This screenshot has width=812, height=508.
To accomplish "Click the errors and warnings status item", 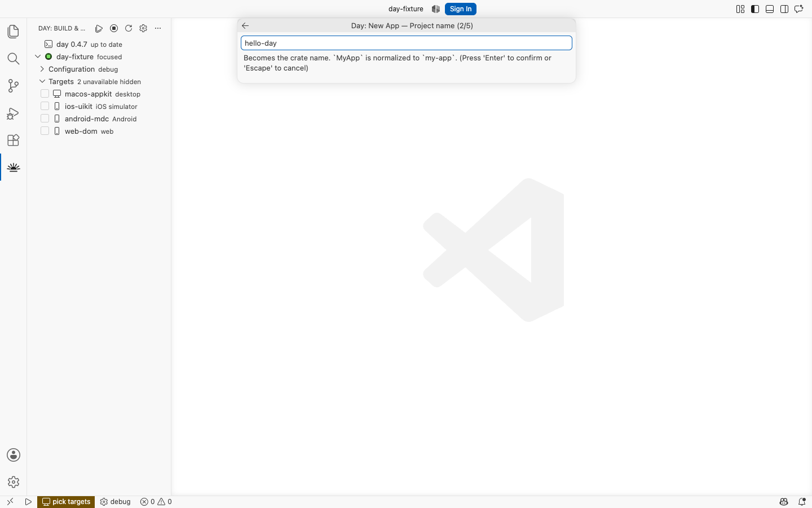I will [156, 502].
